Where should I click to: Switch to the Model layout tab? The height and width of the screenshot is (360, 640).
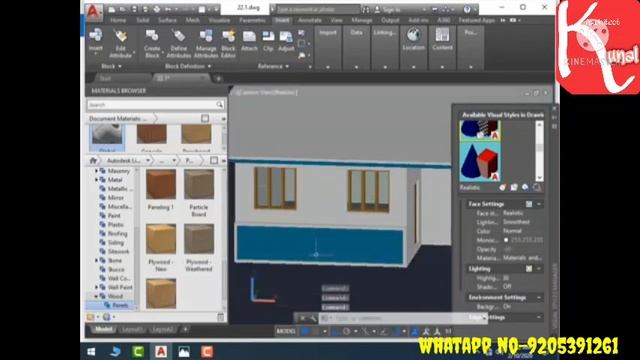tap(103, 329)
